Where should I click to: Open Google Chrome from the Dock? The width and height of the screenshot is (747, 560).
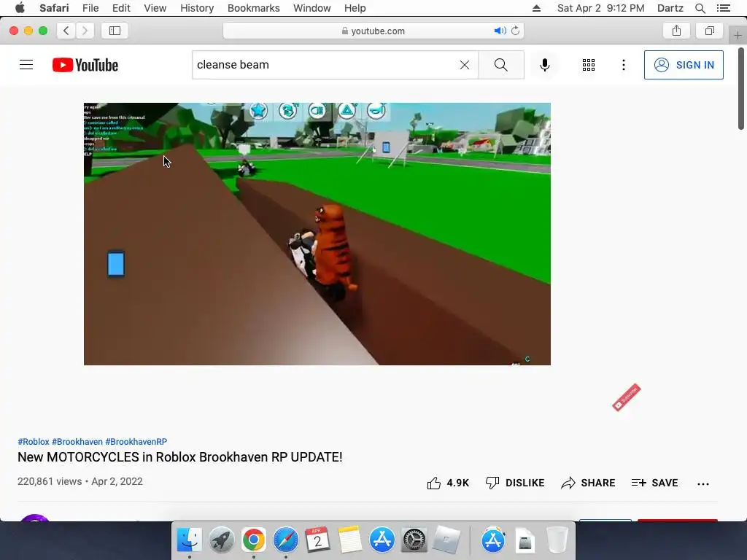253,540
